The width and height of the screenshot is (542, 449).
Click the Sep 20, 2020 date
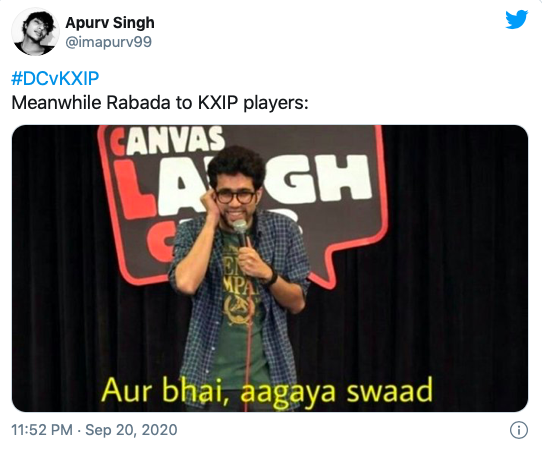[131, 430]
